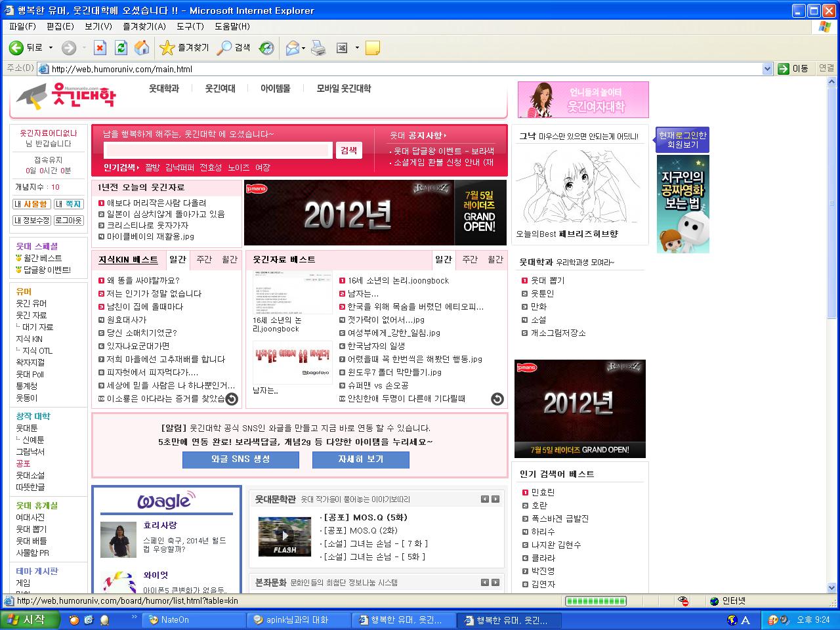The height and width of the screenshot is (630, 840).
Task: Click the 웃긴대학 site logo
Action: pyautogui.click(x=66, y=96)
